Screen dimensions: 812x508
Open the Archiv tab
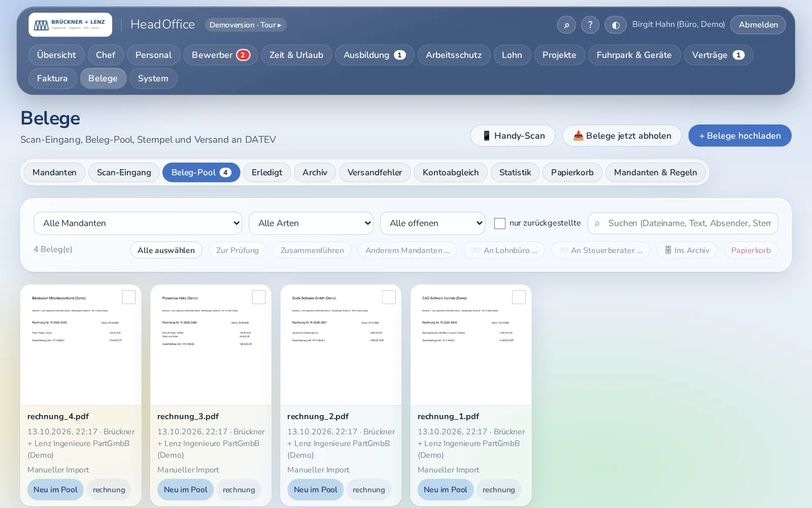click(315, 173)
